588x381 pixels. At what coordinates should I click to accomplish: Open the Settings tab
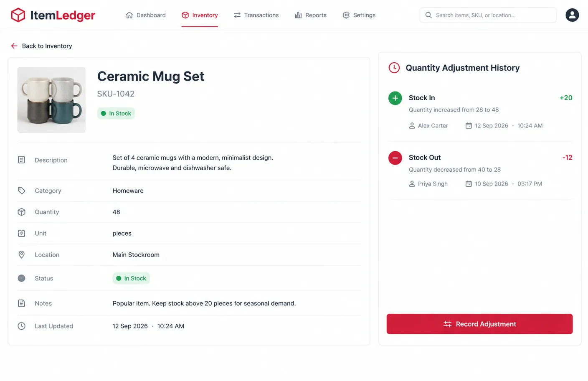[x=359, y=15]
